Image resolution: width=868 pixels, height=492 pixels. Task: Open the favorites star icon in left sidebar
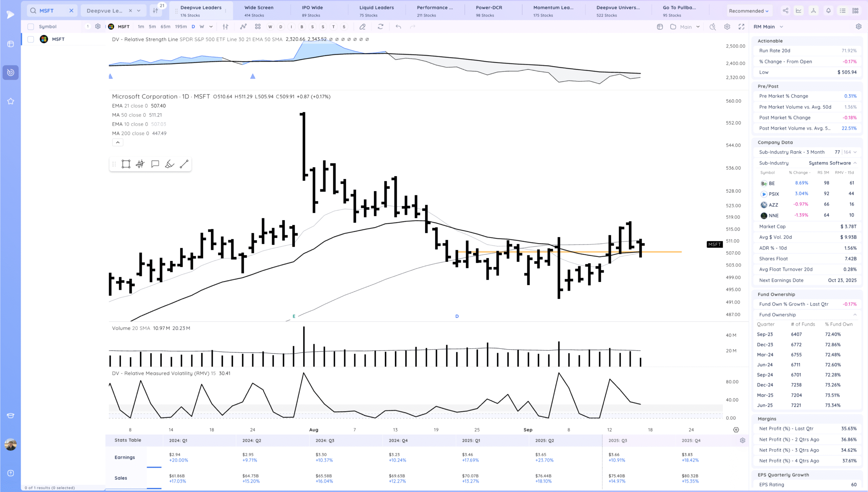pos(11,101)
